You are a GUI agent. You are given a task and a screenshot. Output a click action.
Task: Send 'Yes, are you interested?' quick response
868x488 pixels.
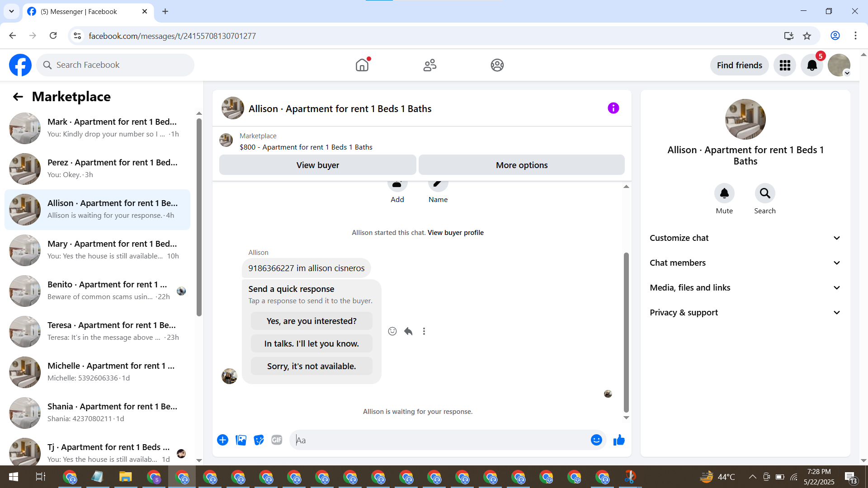(x=311, y=321)
